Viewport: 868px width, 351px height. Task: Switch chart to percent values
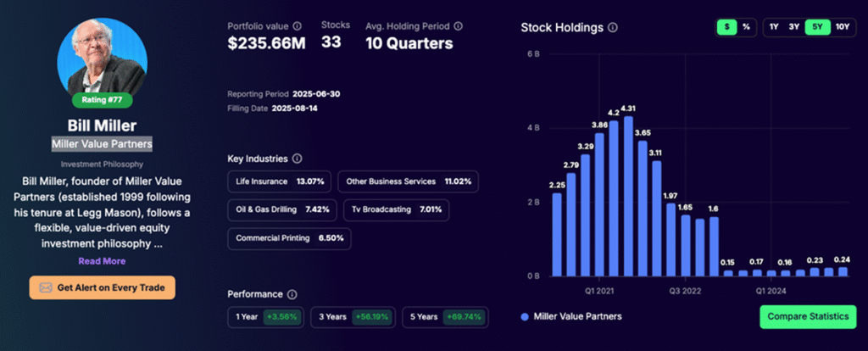(746, 27)
